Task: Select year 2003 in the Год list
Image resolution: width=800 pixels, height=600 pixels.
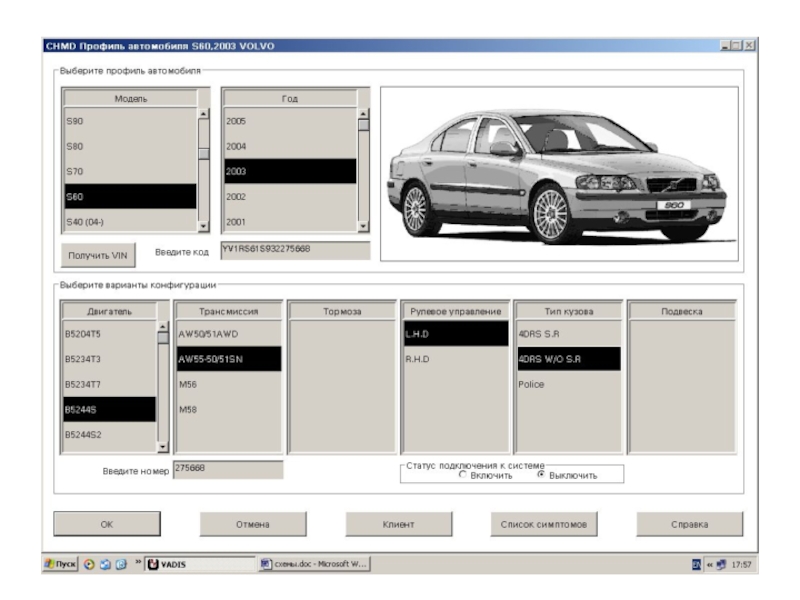Action: (x=290, y=171)
